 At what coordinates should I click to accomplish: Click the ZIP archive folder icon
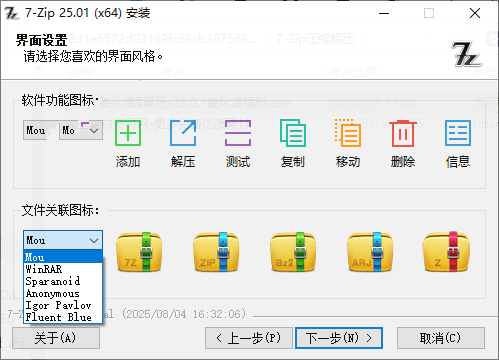(216, 252)
